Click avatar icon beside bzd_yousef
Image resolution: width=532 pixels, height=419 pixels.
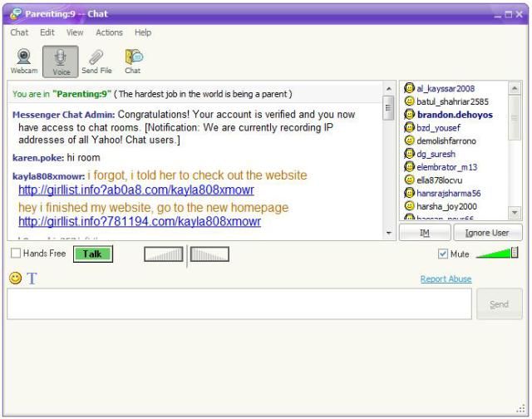pyautogui.click(x=409, y=127)
